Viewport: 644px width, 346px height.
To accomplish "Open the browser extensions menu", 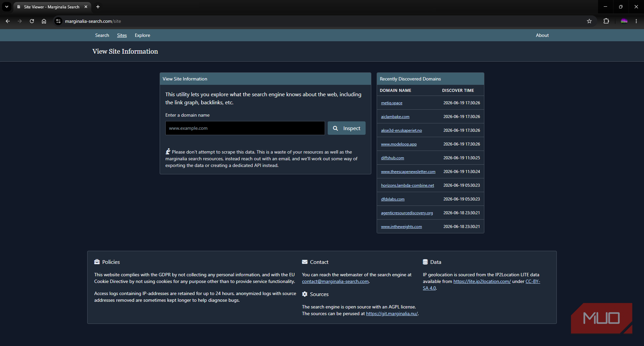I will [x=606, y=21].
